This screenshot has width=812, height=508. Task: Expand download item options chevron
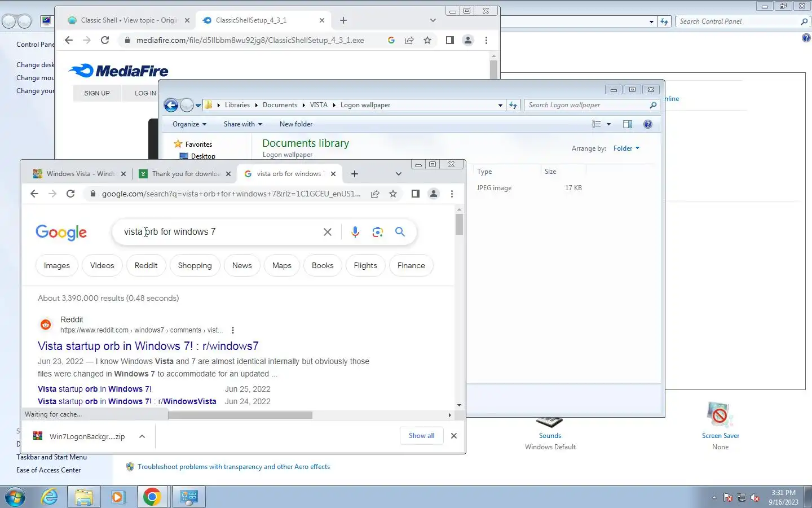tap(142, 436)
